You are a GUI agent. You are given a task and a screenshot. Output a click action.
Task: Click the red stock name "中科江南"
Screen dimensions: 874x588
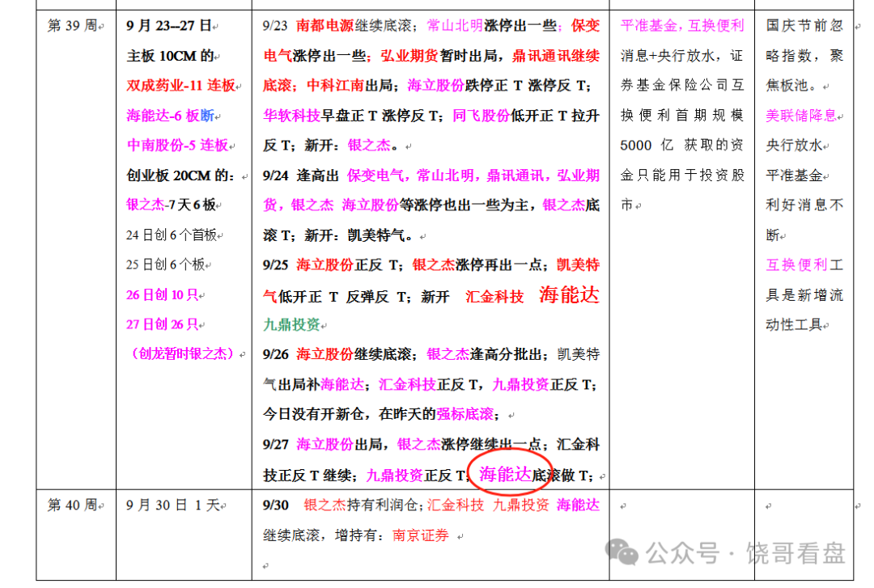click(x=336, y=85)
